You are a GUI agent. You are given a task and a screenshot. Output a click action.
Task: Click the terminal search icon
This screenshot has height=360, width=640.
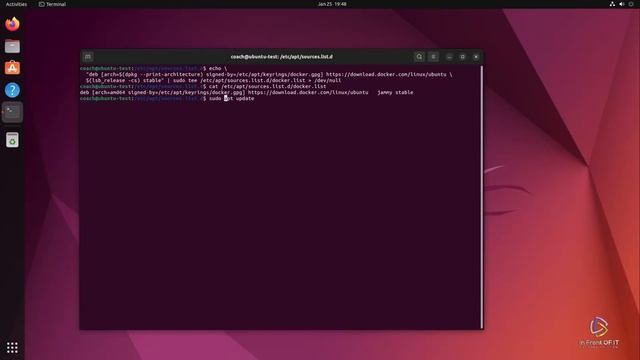coord(419,57)
